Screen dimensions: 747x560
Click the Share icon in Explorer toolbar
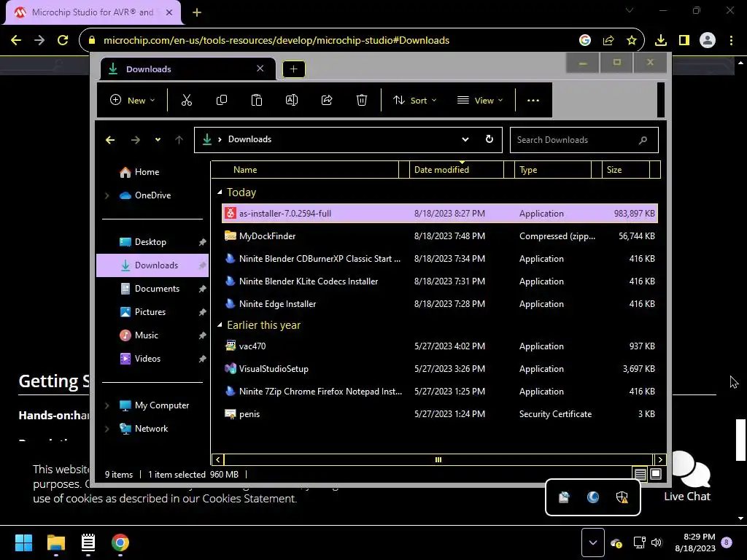click(x=327, y=100)
